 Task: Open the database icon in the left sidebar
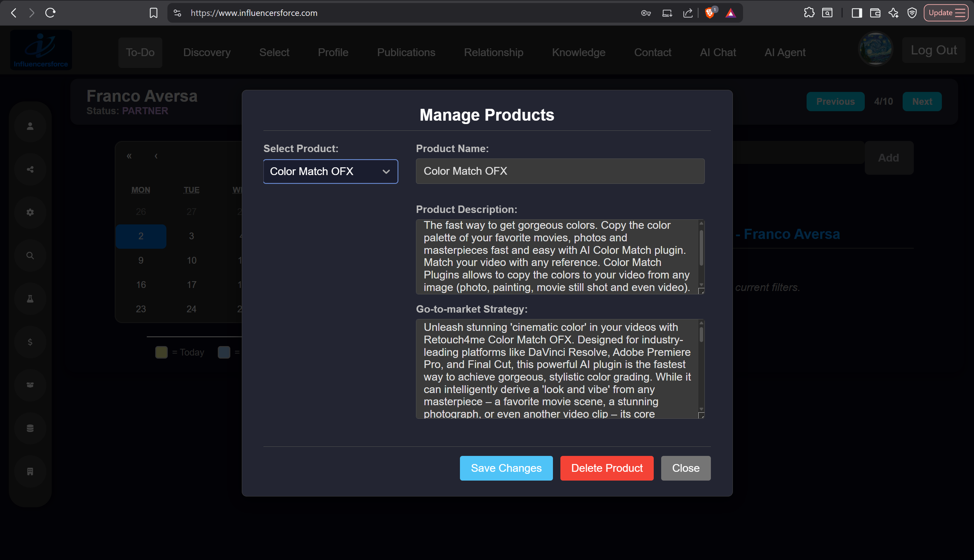(x=30, y=428)
